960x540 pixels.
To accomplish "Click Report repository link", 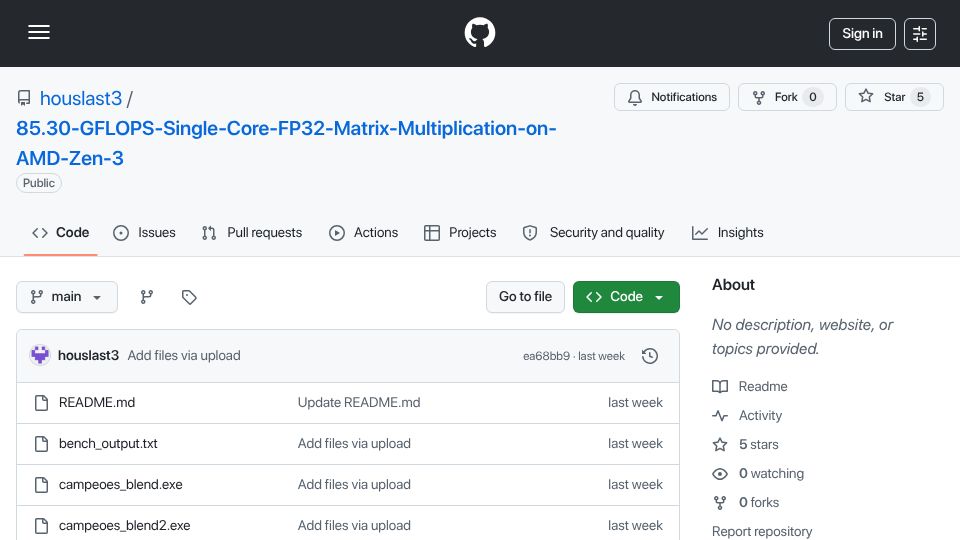I will pyautogui.click(x=762, y=531).
